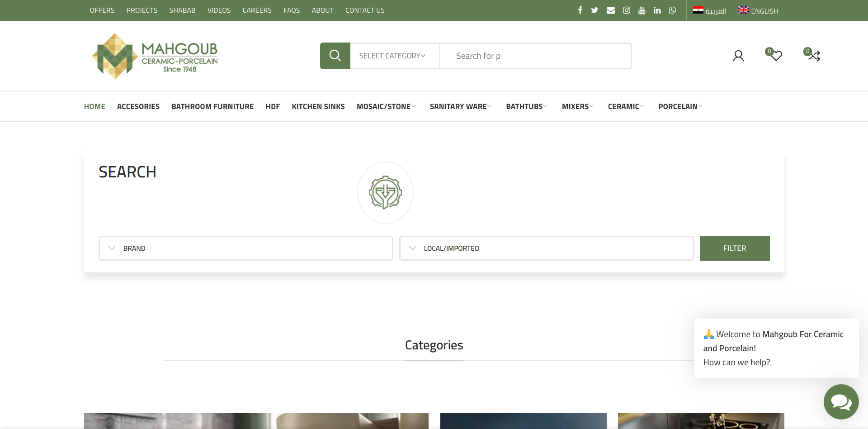Open the Videos link
This screenshot has height=429, width=868.
[219, 10]
